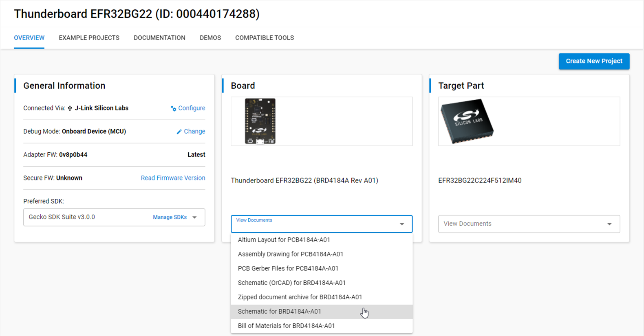Click the Thunderboard EFR32BG22 page title
The height and width of the screenshot is (336, 644).
pyautogui.click(x=137, y=14)
